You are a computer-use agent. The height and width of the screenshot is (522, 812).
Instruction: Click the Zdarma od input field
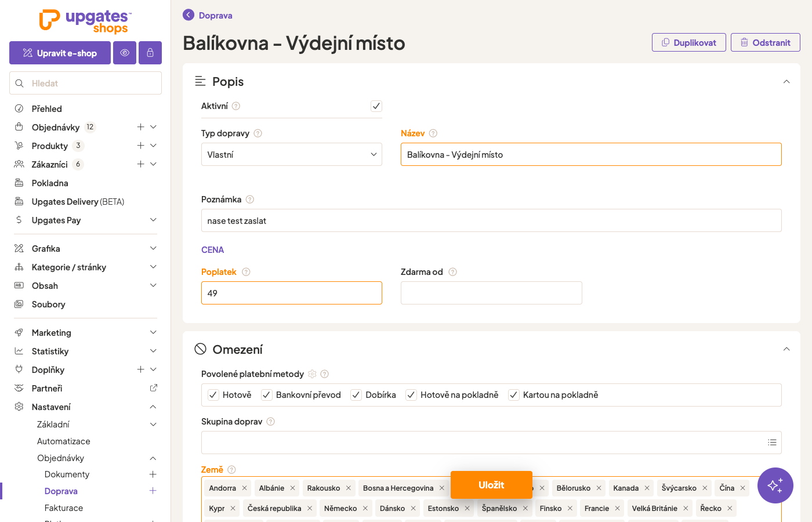pos(491,293)
